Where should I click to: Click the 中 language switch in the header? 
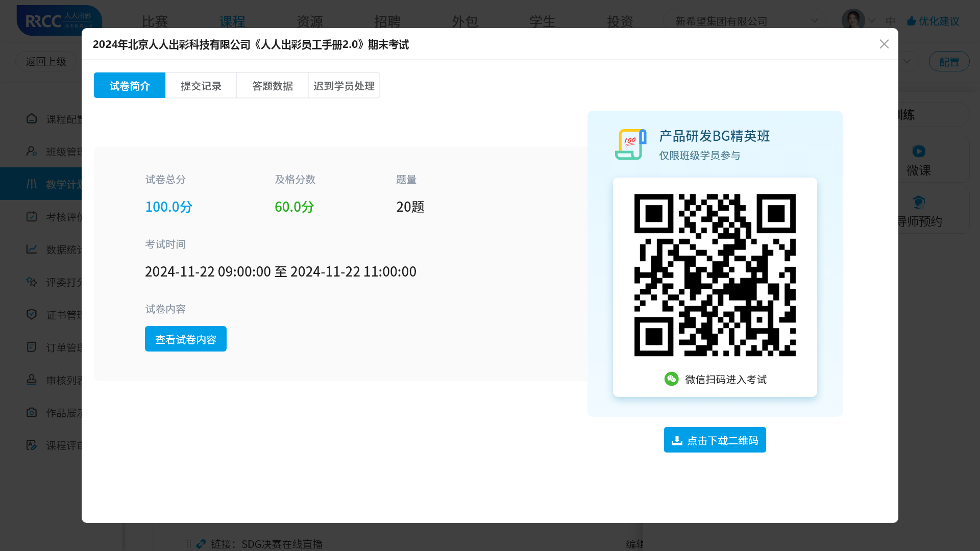[891, 21]
